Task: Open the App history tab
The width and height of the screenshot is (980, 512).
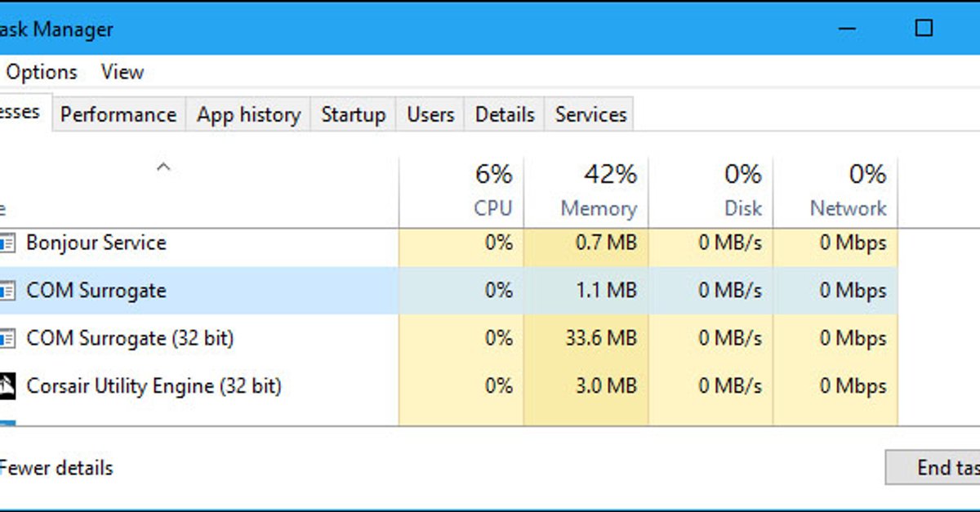Action: (x=248, y=115)
